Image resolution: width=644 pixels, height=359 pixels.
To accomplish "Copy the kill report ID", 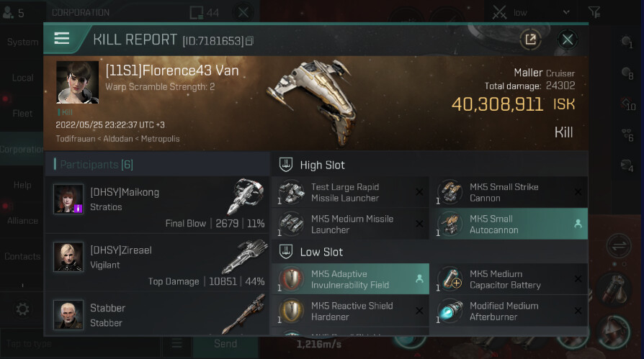I will coord(249,40).
